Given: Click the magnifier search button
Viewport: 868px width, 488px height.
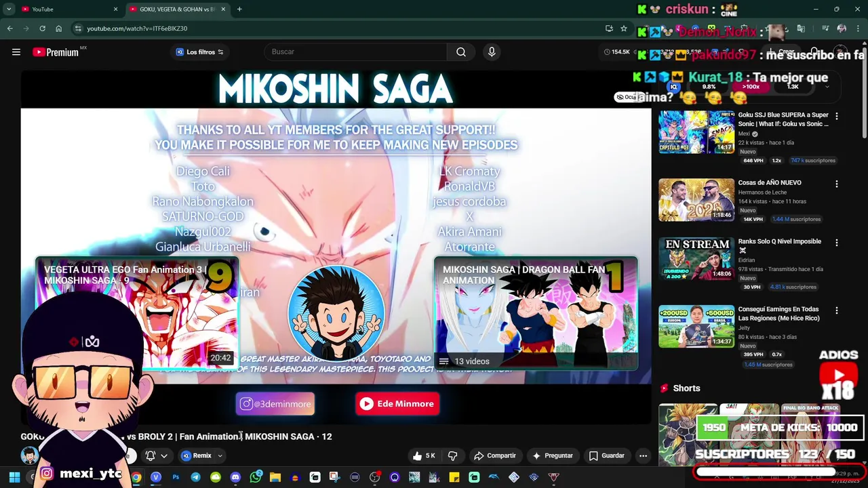Looking at the screenshot, I should click(461, 52).
